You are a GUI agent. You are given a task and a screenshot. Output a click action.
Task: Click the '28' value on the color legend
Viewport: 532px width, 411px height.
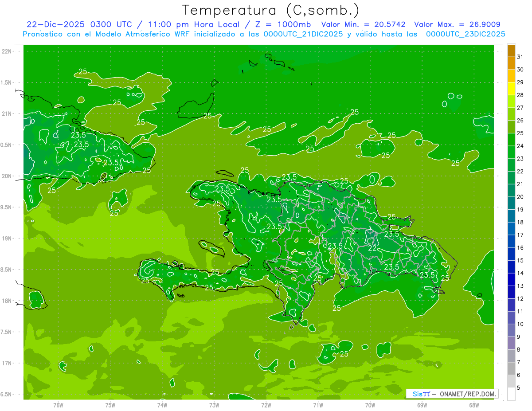(520, 95)
